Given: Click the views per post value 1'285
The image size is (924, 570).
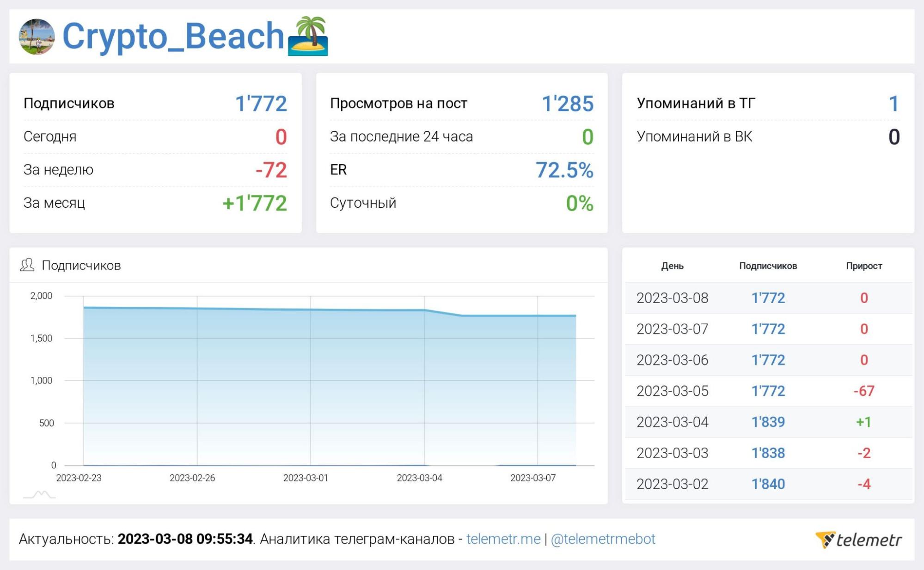Looking at the screenshot, I should [x=568, y=103].
